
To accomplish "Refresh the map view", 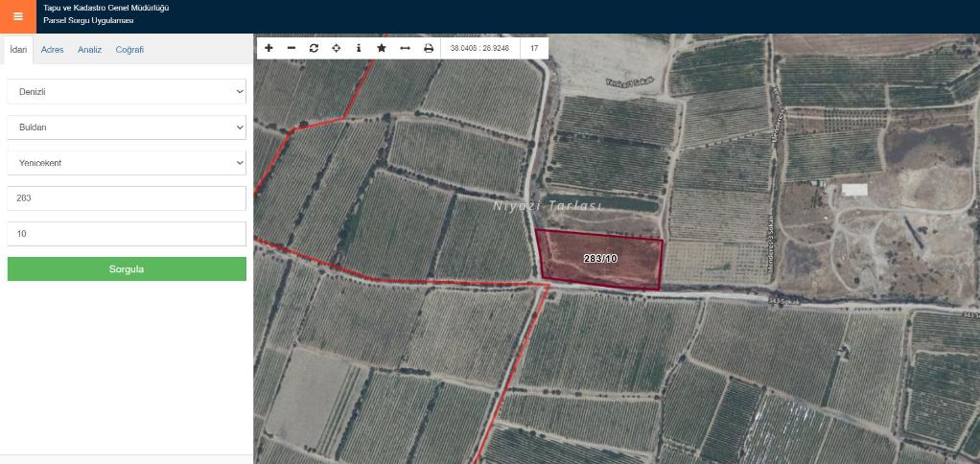I will pos(314,48).
